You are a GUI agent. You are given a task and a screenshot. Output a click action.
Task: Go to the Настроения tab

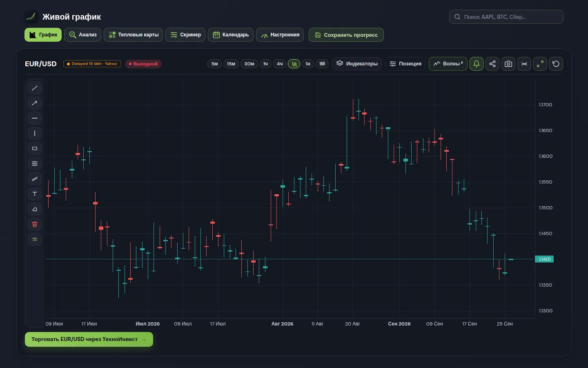280,35
